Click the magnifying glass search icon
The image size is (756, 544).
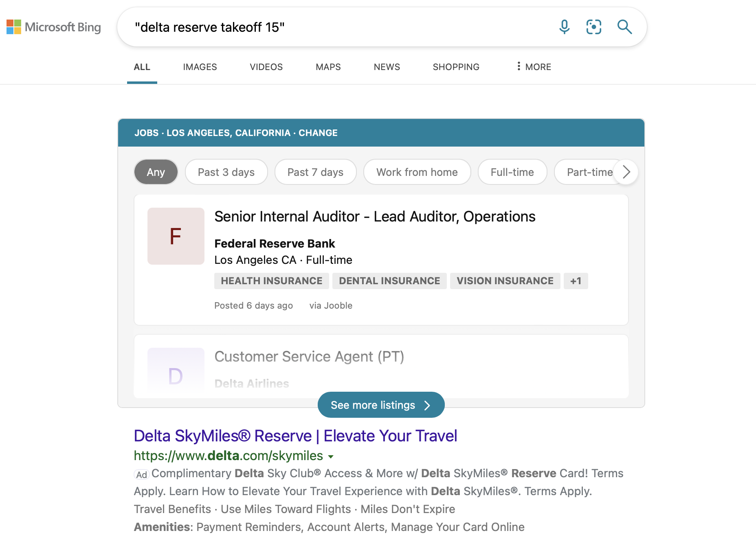[624, 27]
